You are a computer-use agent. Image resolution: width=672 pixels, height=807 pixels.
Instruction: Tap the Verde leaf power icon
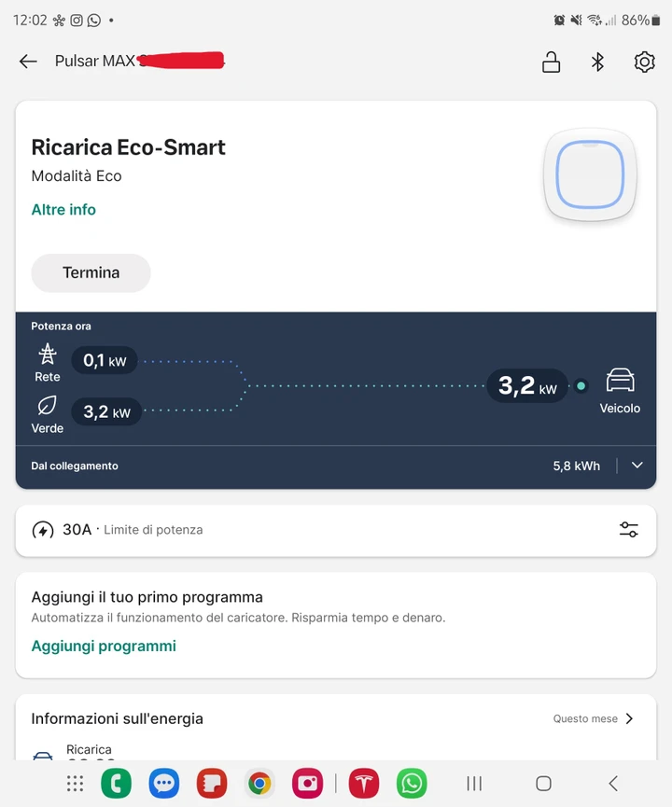coord(47,406)
